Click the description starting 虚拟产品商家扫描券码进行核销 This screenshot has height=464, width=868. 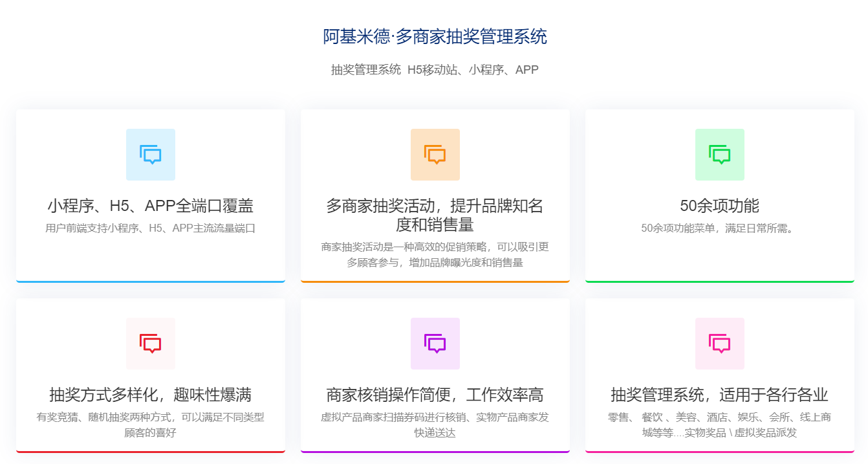tap(435, 425)
